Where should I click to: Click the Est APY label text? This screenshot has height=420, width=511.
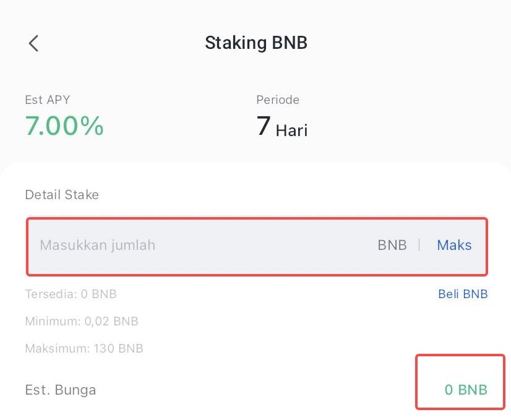tap(48, 100)
